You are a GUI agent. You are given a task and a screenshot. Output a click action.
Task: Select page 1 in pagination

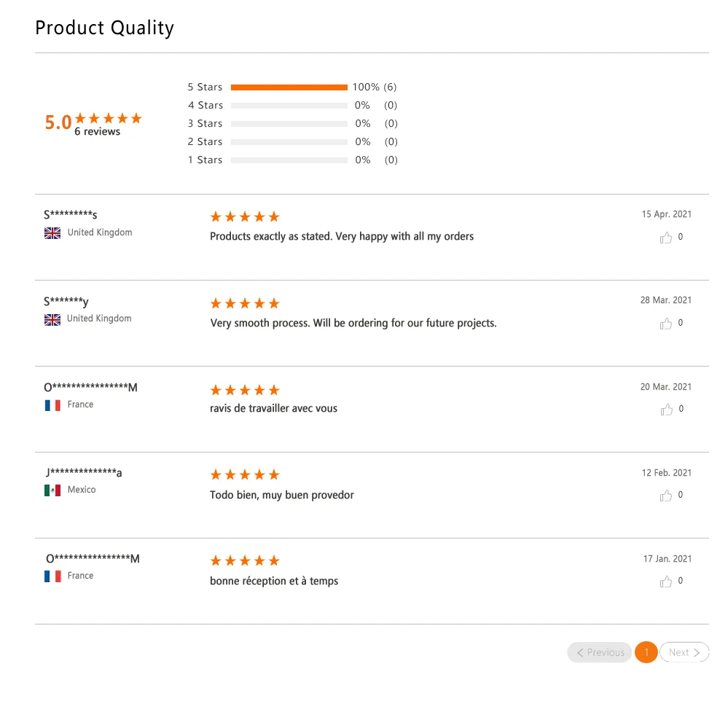click(x=646, y=653)
